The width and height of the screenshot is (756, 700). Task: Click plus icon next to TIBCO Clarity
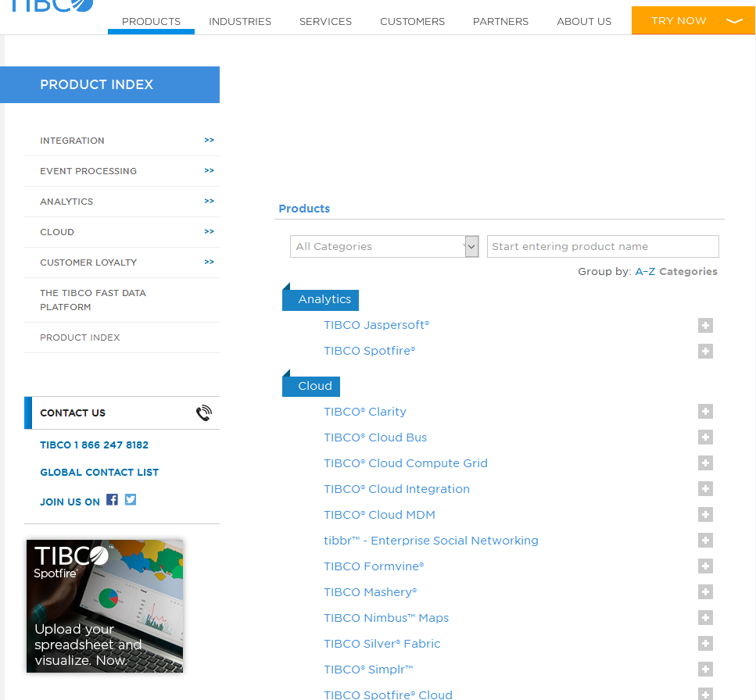pyautogui.click(x=705, y=412)
